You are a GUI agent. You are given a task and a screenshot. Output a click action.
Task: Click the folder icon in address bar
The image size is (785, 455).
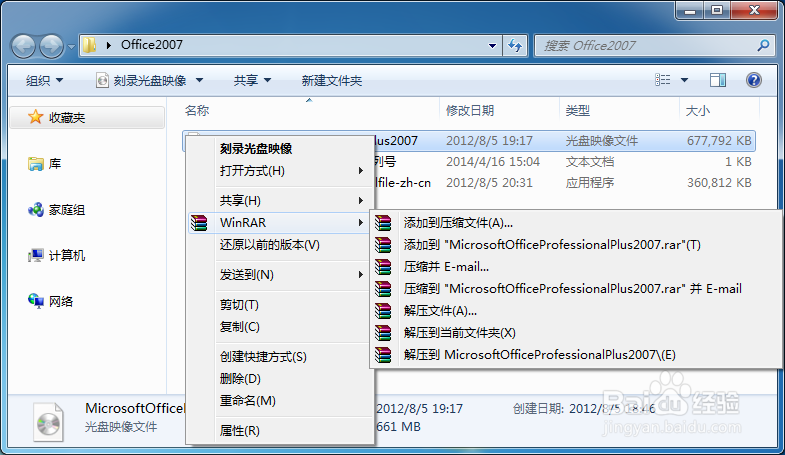(89, 45)
